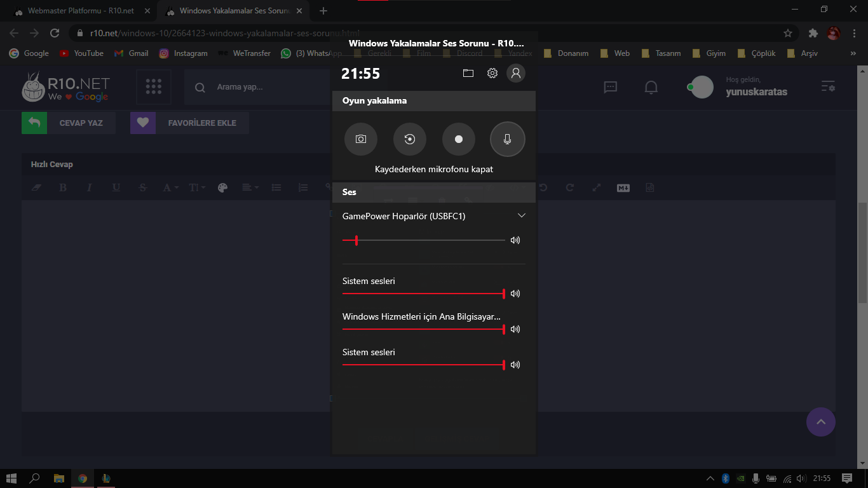Open the Donanım bookmarks folder
This screenshot has height=488, width=868.
pyautogui.click(x=566, y=53)
